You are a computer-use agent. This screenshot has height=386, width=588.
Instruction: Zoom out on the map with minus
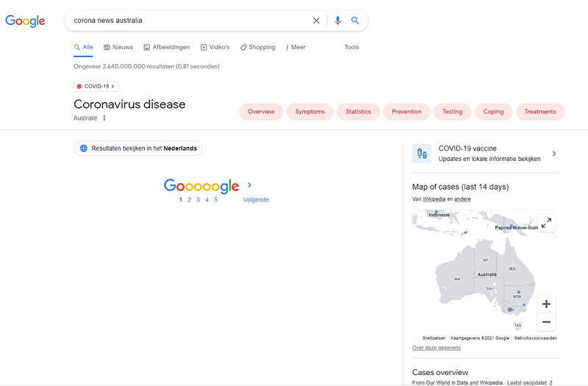click(x=546, y=322)
